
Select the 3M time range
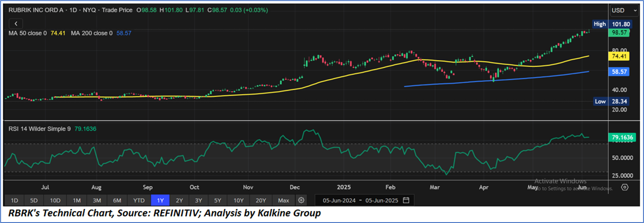click(97, 200)
